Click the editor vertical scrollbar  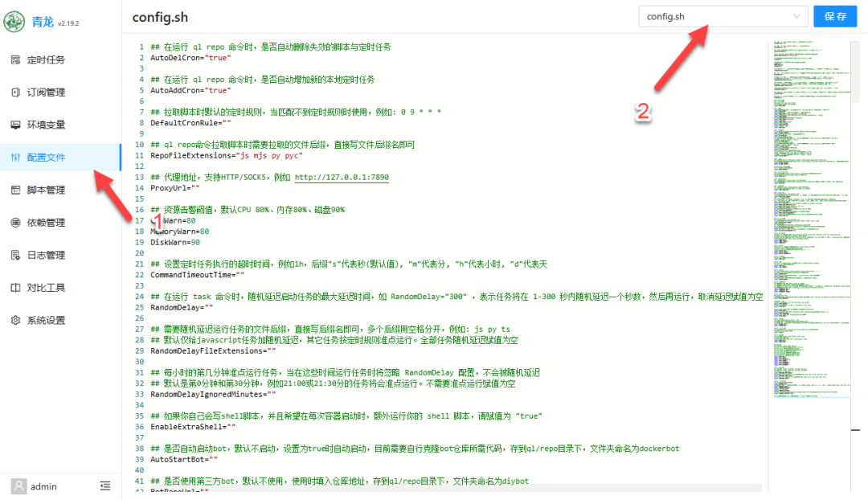pos(855,71)
